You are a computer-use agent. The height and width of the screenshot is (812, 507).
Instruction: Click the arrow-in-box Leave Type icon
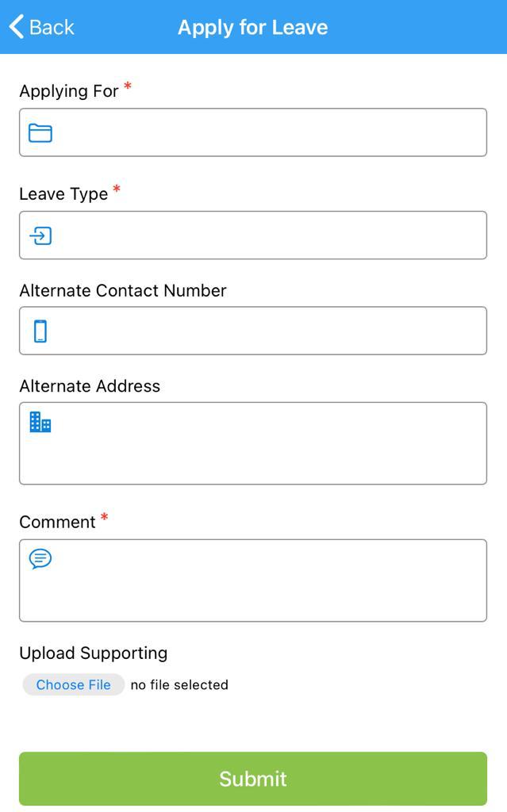[40, 236]
